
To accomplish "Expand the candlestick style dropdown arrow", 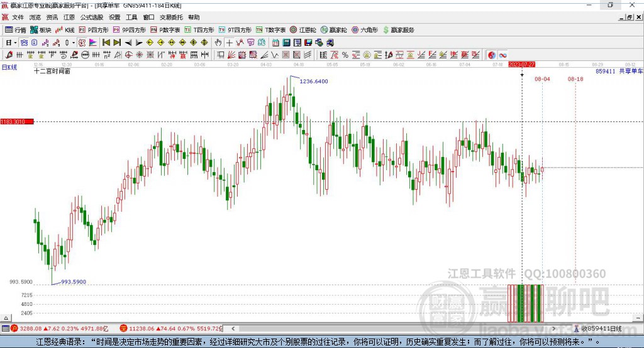I will click(x=74, y=43).
